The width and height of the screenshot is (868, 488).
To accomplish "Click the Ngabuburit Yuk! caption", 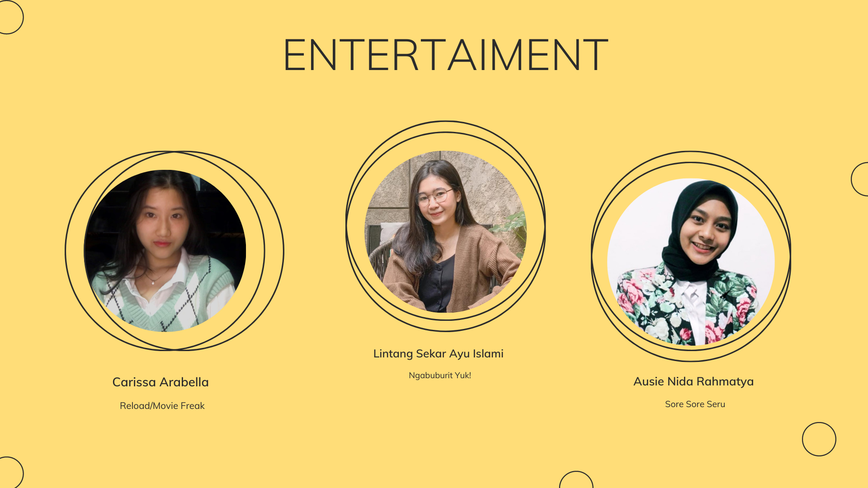I will 440,375.
